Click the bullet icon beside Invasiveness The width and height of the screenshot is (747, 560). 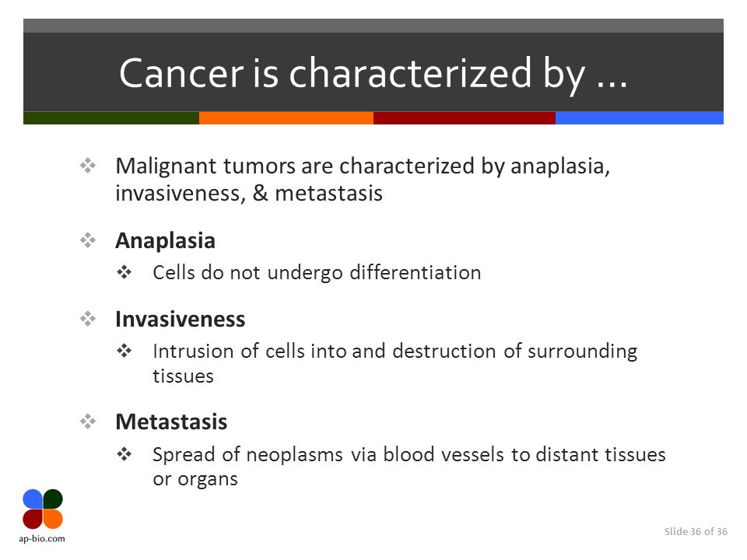click(88, 319)
